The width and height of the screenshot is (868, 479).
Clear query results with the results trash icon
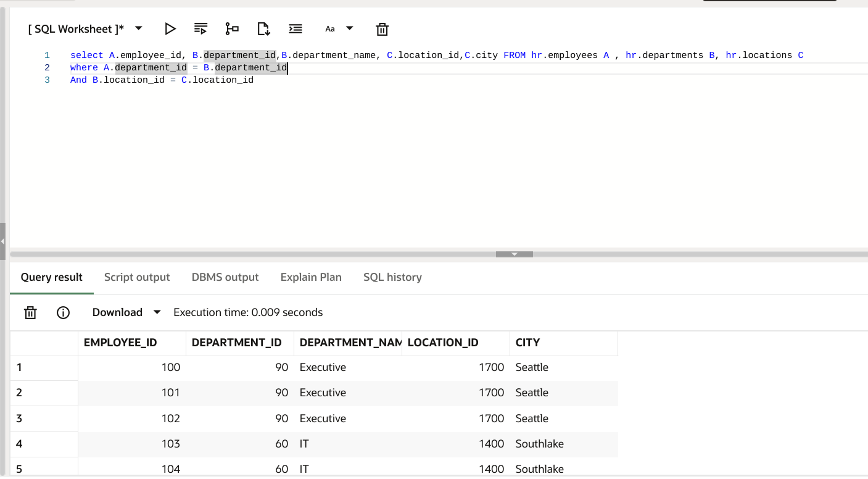30,312
